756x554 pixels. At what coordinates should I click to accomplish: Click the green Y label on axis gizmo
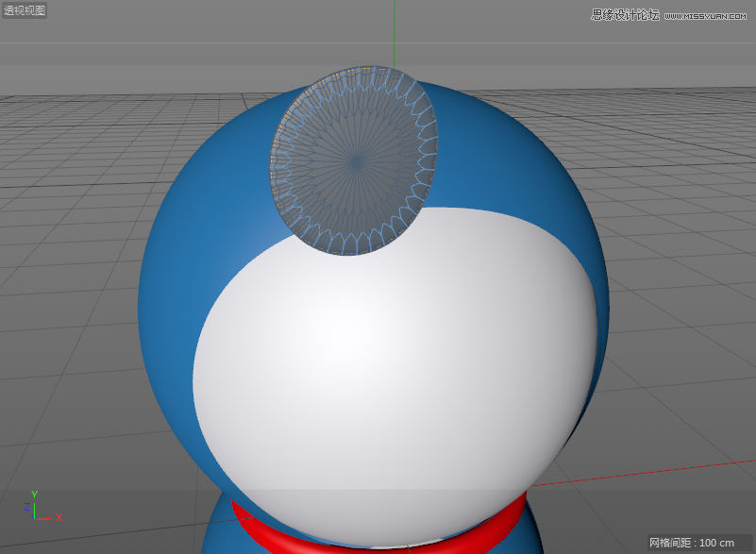34,494
